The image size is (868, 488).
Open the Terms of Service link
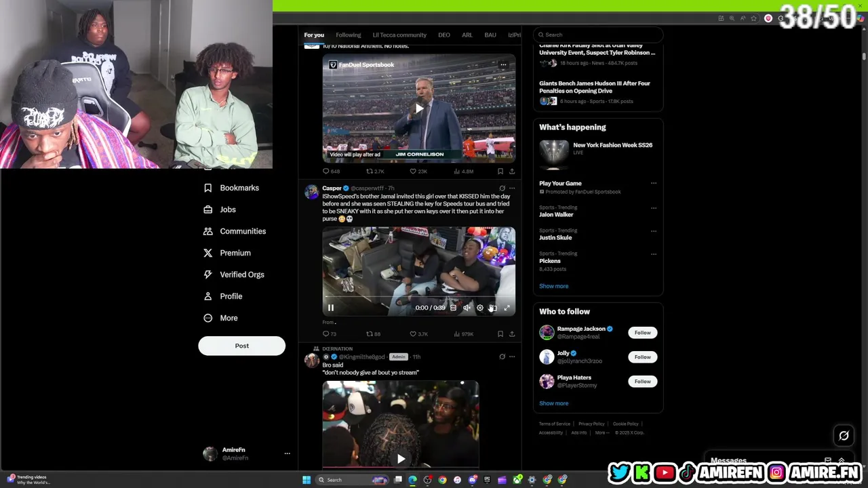(x=555, y=424)
